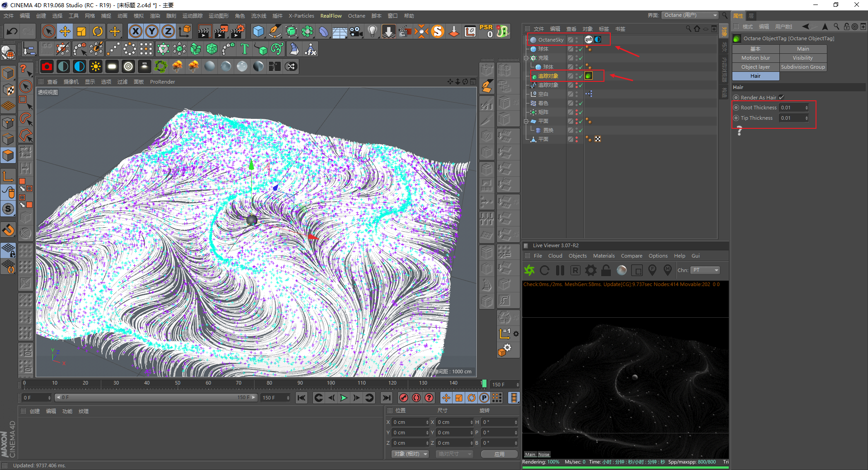Restart render in Live Viewer
This screenshot has width=868, height=470.
click(544, 270)
